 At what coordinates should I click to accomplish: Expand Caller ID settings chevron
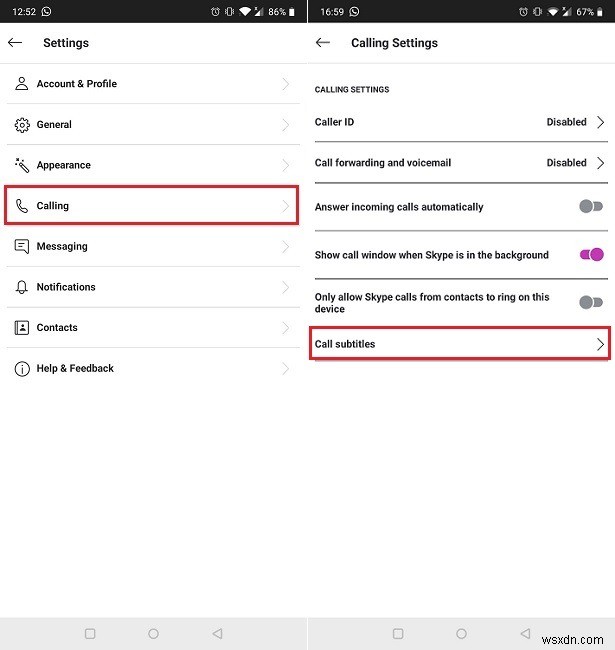(x=600, y=122)
